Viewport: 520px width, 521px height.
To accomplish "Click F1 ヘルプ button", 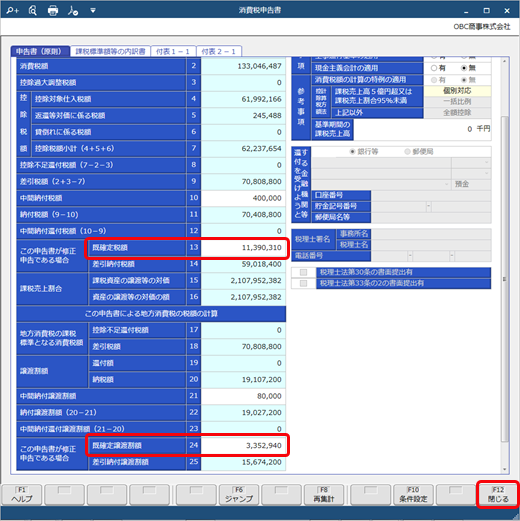I will click(x=22, y=495).
